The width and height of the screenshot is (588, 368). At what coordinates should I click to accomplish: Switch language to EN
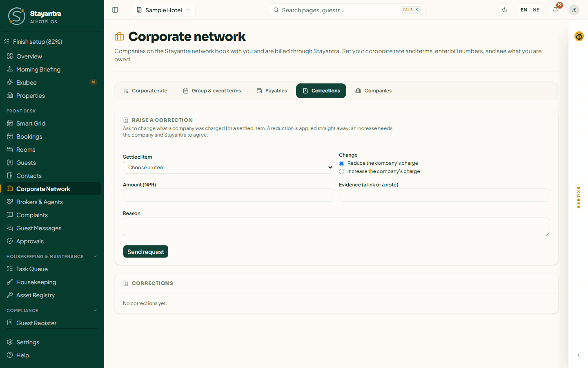click(524, 10)
